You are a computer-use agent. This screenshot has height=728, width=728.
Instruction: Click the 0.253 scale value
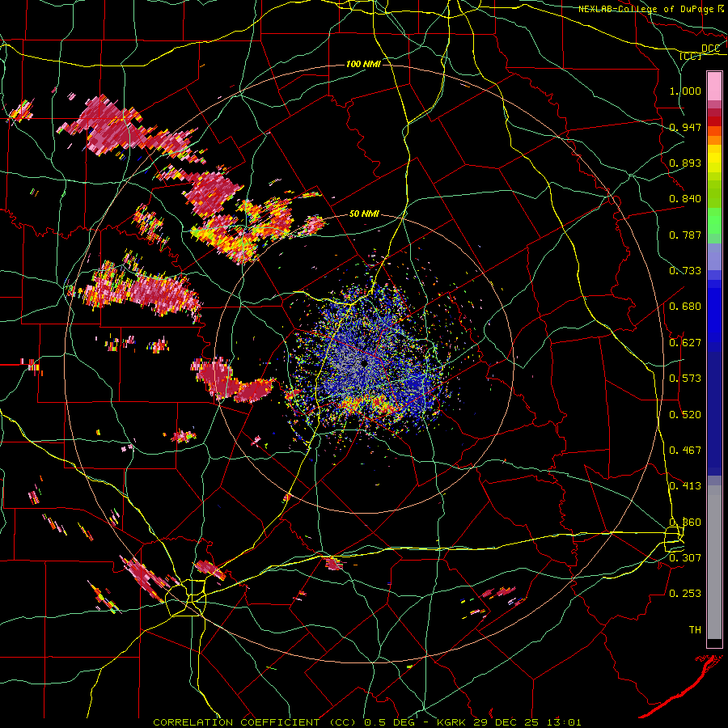tap(685, 594)
